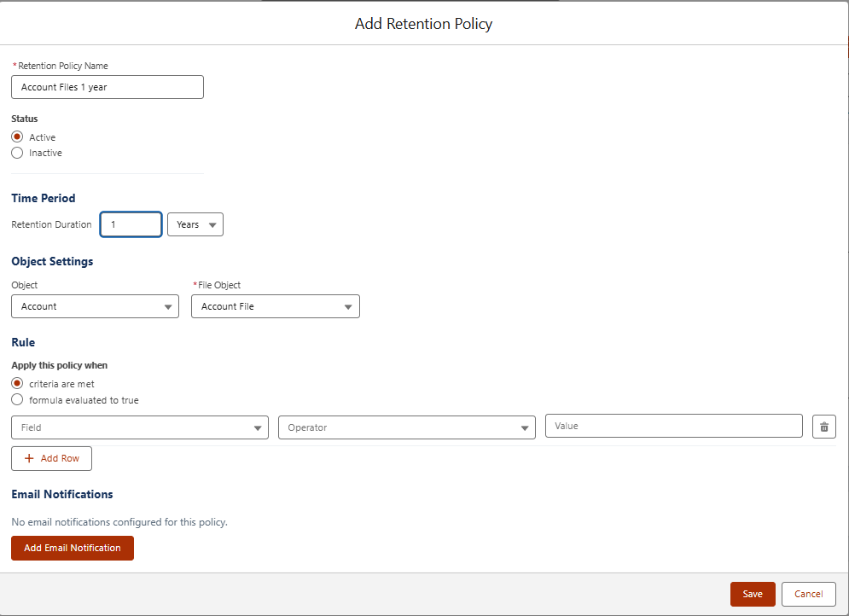This screenshot has width=849, height=616.
Task: Click the Retention Duration number field
Action: tap(131, 224)
